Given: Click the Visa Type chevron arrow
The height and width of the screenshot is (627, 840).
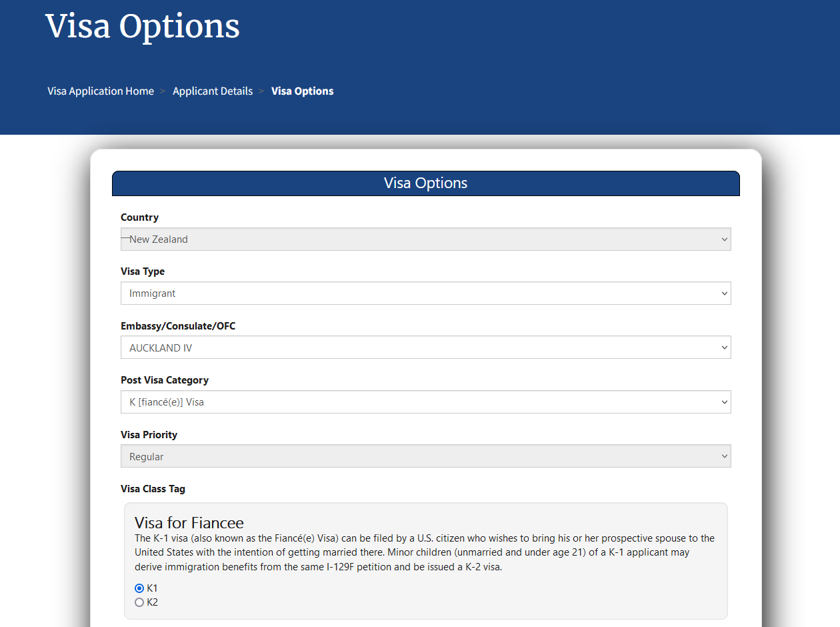Looking at the screenshot, I should point(724,293).
